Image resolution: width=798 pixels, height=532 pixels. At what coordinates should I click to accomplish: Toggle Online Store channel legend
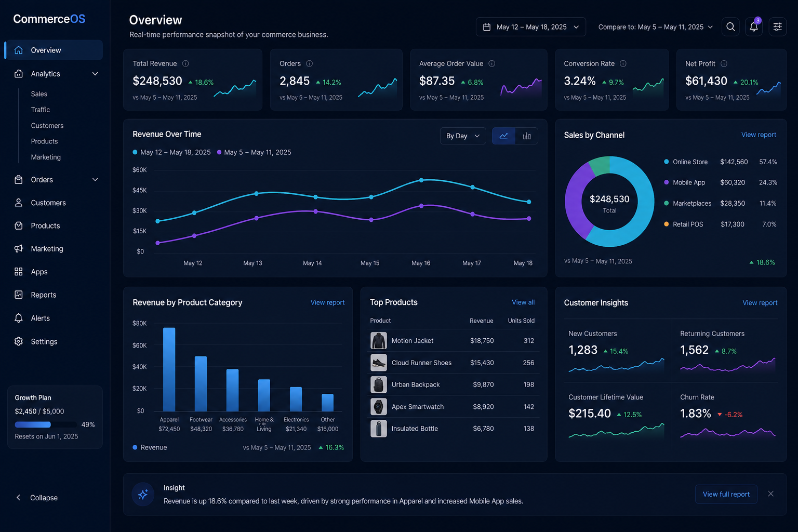click(686, 162)
